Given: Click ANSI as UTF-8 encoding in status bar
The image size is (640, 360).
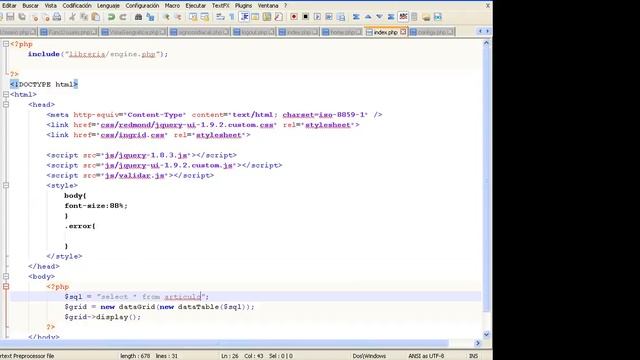Looking at the screenshot, I should click(426, 356).
